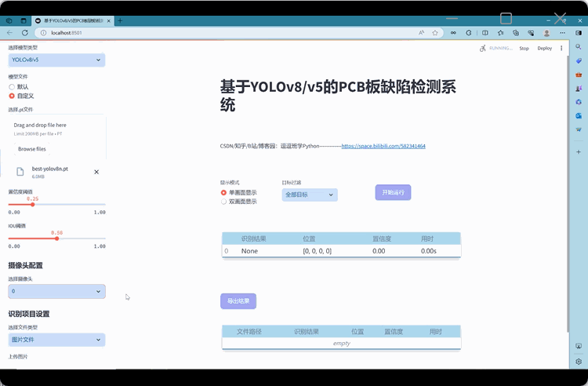The width and height of the screenshot is (588, 386).
Task: Click the Read aloud icon
Action: click(422, 33)
